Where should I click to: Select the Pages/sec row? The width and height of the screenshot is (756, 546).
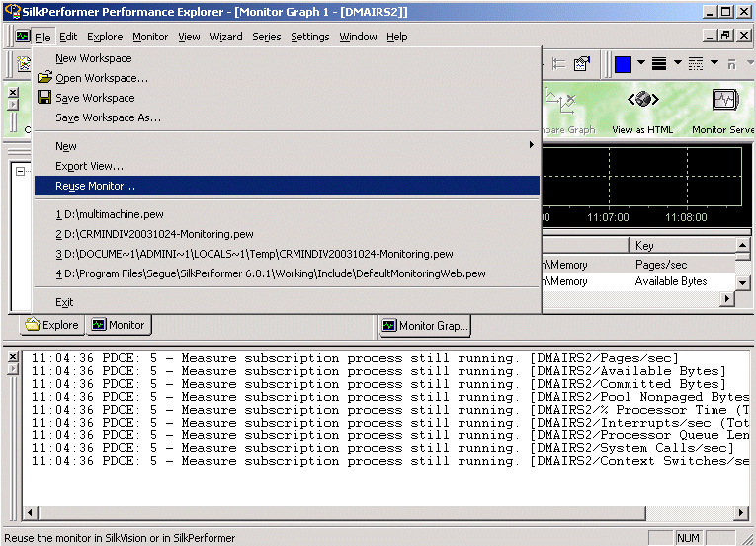[x=638, y=264]
